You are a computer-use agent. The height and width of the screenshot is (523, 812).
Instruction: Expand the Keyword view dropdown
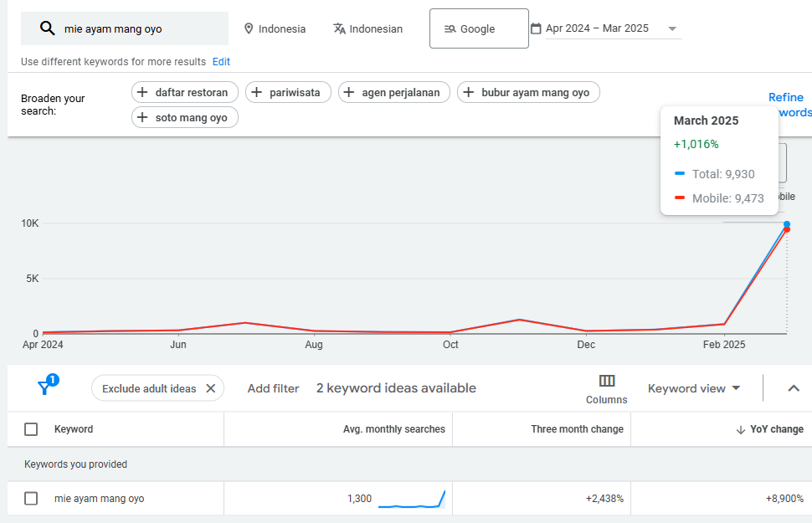pos(694,388)
